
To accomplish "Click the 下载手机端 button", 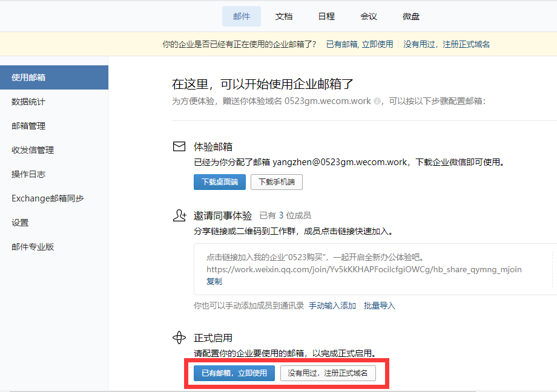I will click(x=277, y=182).
